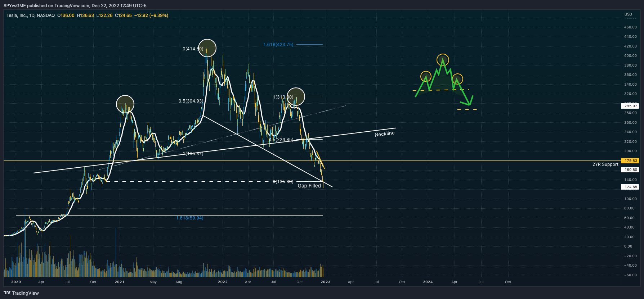Click the '2YR Support' label

605,164
